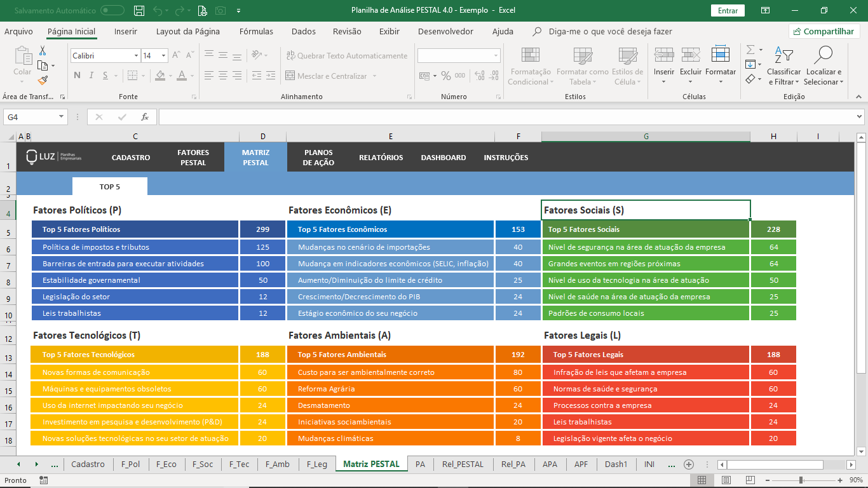The image size is (868, 488).
Task: Open the Calibri font name dropdown
Action: click(135, 56)
